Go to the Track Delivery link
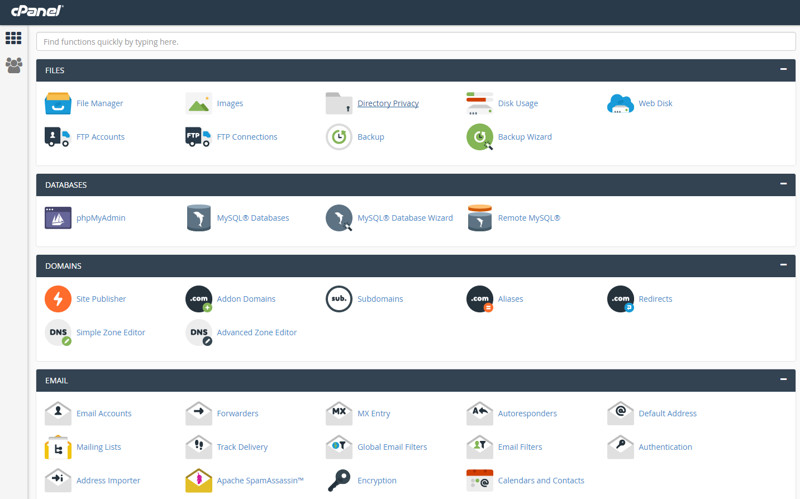 (x=242, y=447)
